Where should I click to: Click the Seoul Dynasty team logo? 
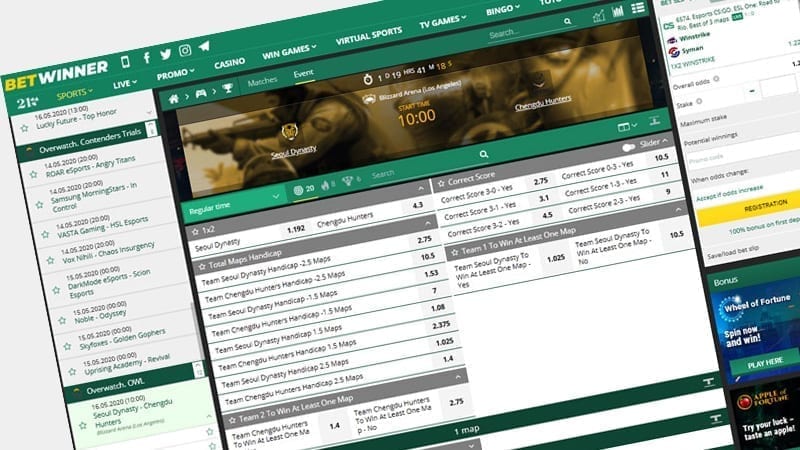pos(289,132)
